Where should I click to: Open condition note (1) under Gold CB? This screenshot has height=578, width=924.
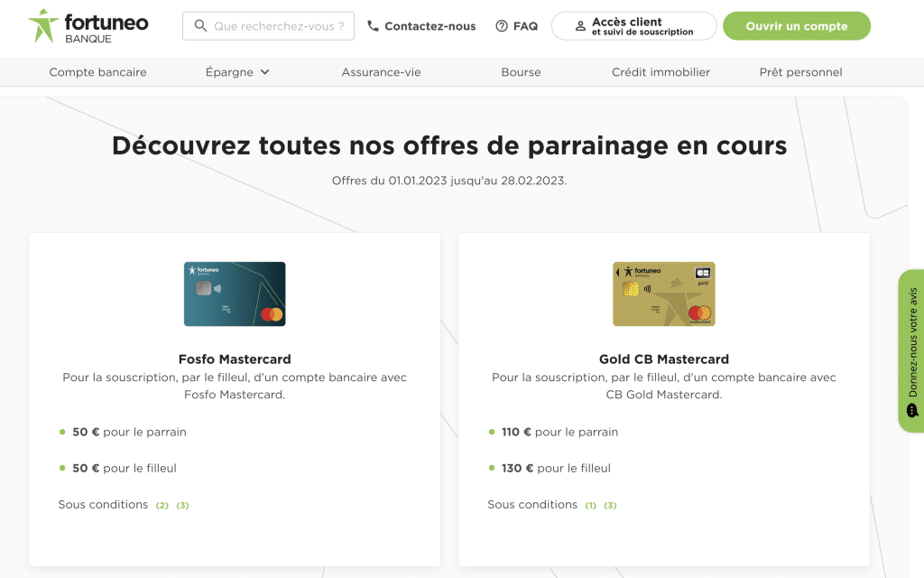(590, 506)
